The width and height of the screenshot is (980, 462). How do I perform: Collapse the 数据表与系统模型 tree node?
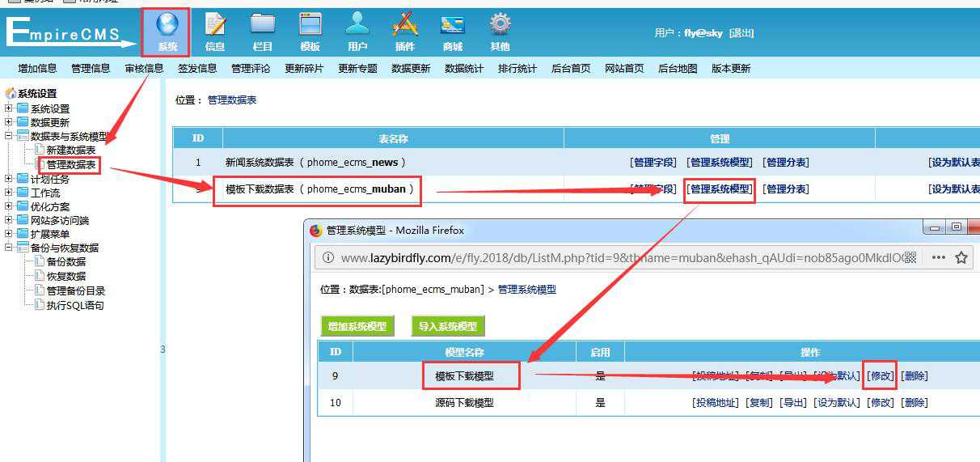point(9,136)
